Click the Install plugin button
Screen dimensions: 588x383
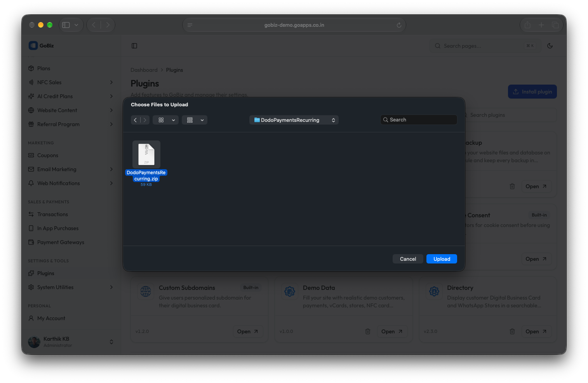pyautogui.click(x=532, y=92)
